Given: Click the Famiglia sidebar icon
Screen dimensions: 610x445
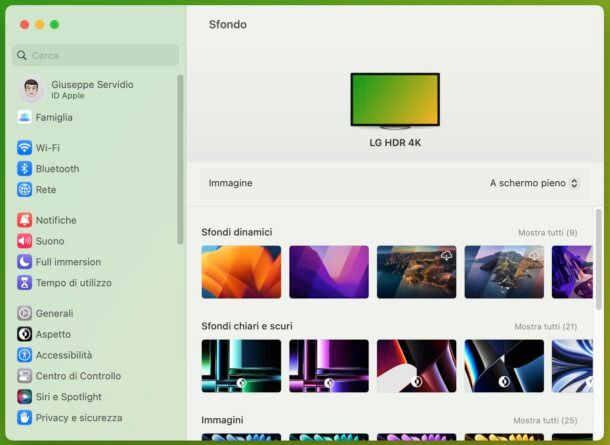Looking at the screenshot, I should pyautogui.click(x=25, y=117).
